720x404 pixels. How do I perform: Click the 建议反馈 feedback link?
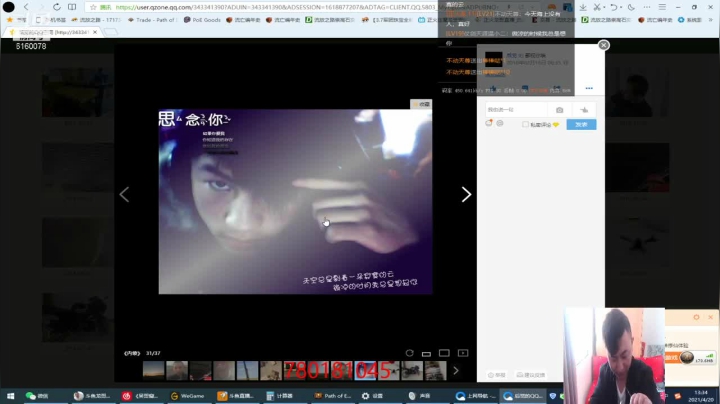531,375
